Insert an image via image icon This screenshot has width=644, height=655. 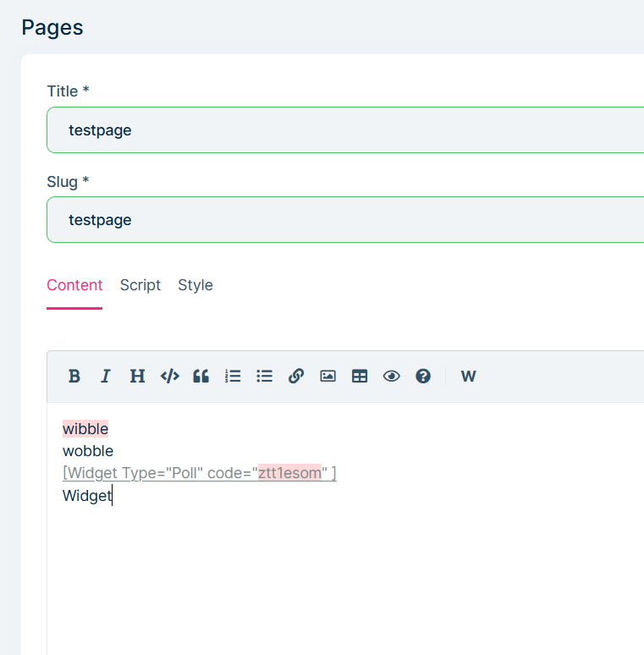(x=328, y=377)
